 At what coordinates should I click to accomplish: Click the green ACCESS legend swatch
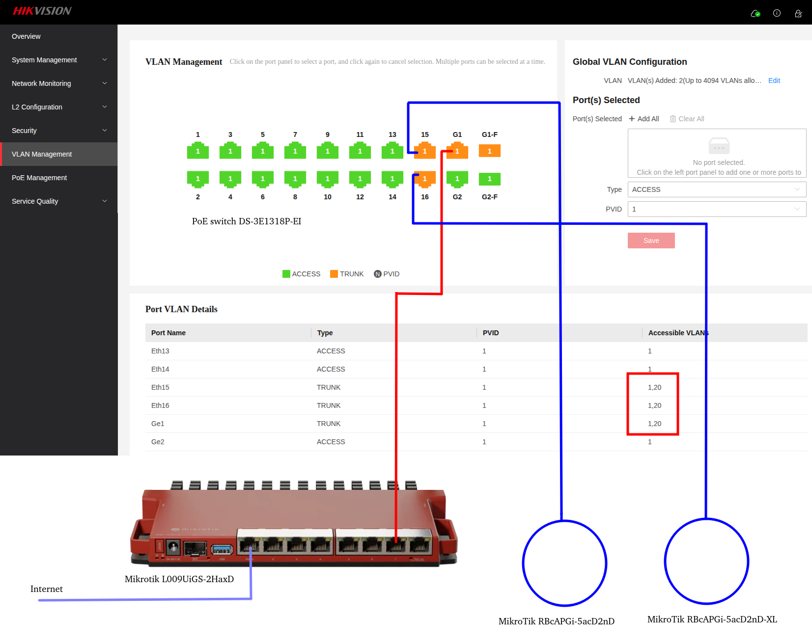click(x=286, y=274)
